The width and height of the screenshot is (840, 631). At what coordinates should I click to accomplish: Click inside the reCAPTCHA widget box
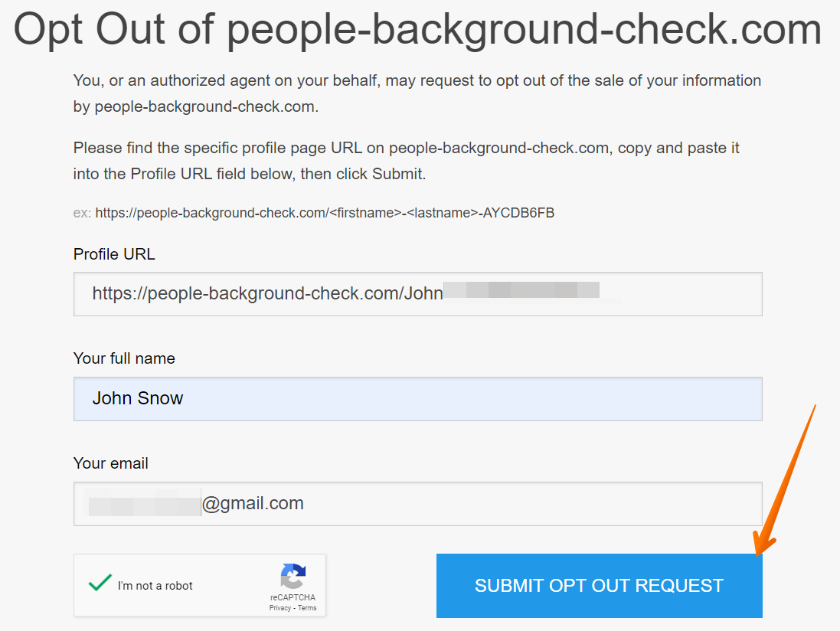pos(199,585)
